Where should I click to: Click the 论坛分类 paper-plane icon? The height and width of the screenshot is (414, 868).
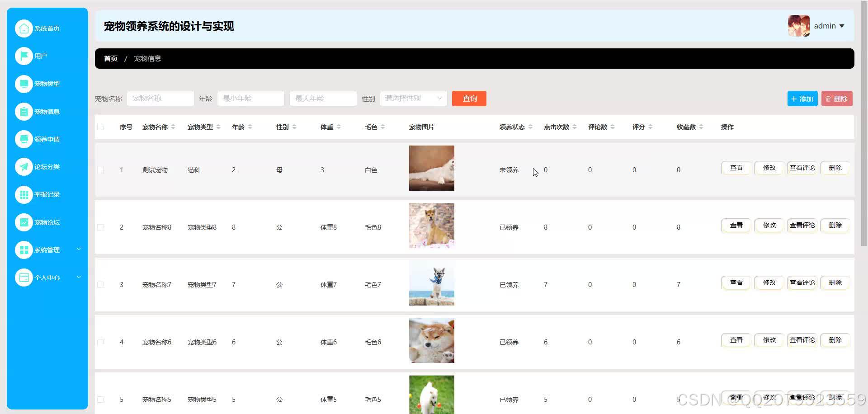[x=24, y=167]
